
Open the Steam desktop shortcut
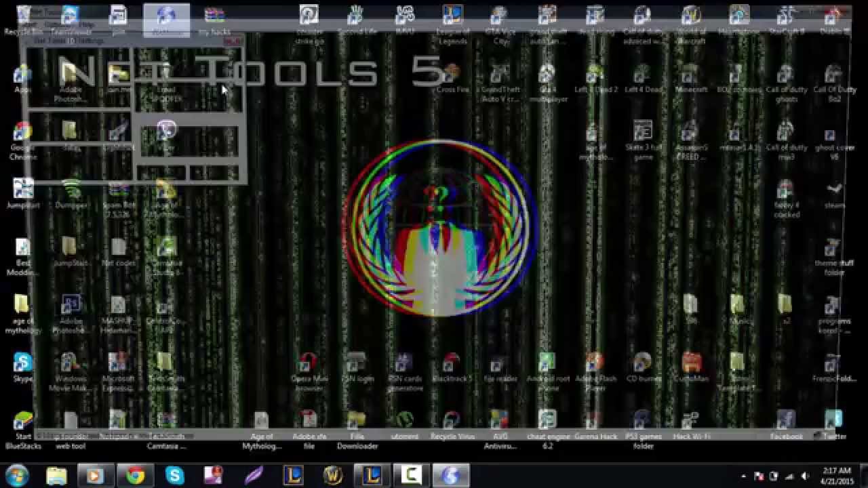click(835, 194)
